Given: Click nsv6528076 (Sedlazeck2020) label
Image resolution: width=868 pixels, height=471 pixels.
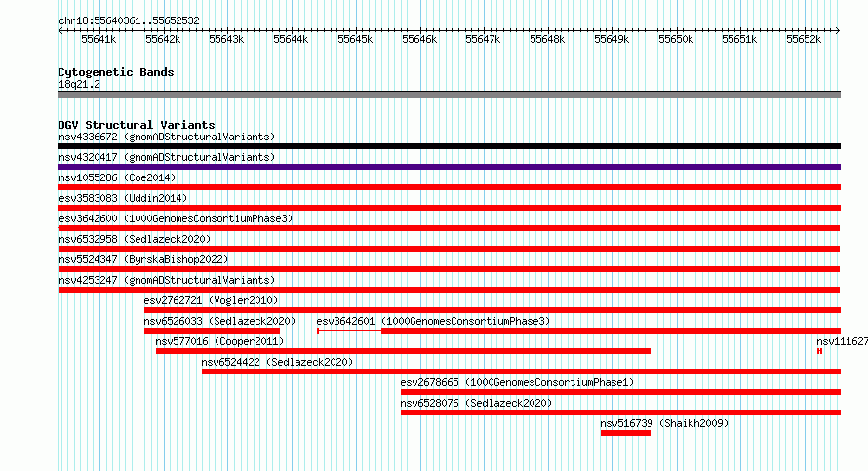Looking at the screenshot, I should point(476,403).
